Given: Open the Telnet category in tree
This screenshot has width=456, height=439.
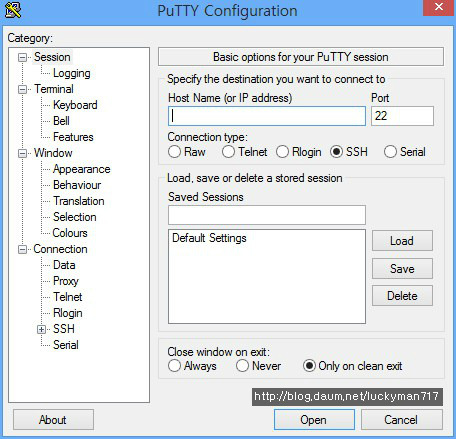Looking at the screenshot, I should tap(68, 297).
